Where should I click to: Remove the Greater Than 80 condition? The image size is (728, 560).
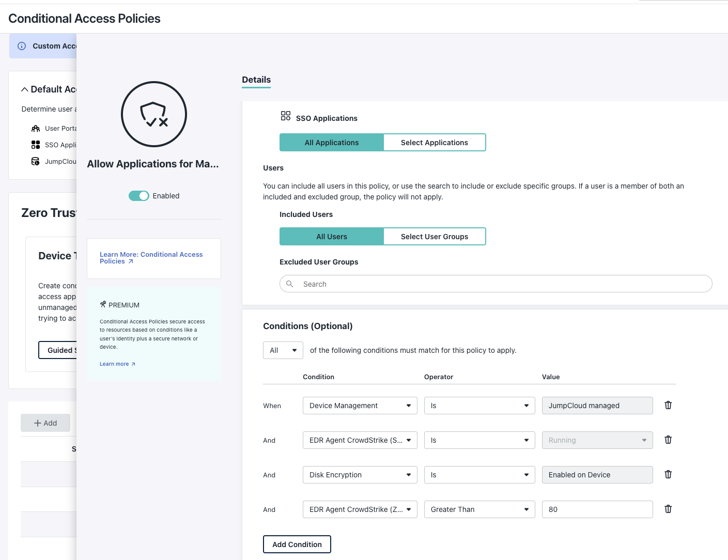point(668,509)
